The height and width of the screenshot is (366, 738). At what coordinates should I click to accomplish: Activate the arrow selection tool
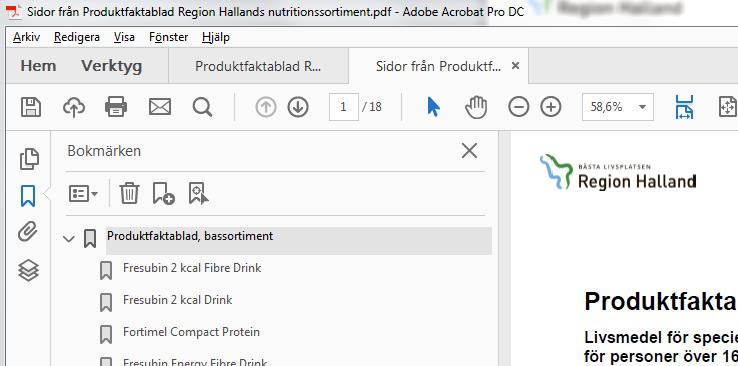433,107
